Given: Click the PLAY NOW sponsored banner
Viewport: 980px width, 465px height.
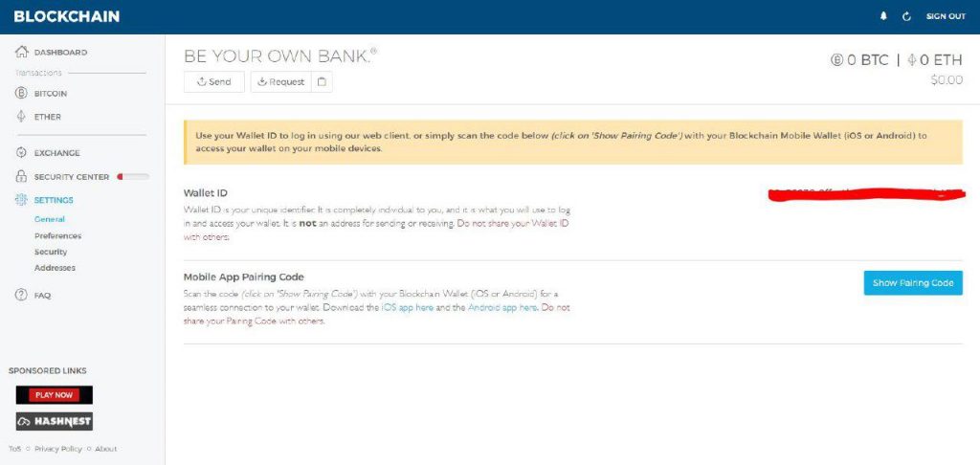Looking at the screenshot, I should (55, 395).
